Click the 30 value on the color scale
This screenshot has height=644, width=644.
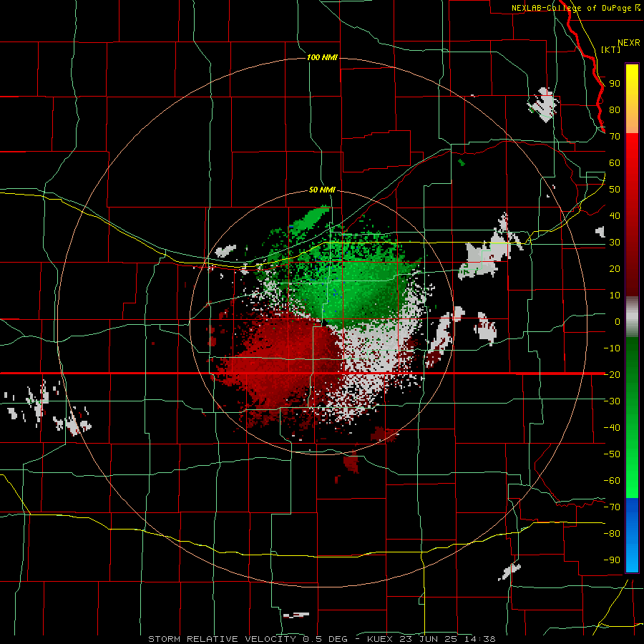click(615, 243)
